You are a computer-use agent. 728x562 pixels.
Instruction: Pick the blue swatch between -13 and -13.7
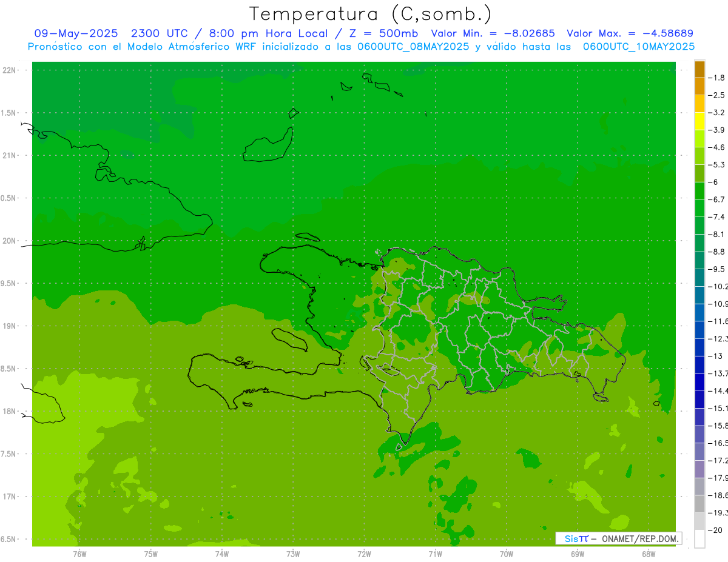click(699, 364)
